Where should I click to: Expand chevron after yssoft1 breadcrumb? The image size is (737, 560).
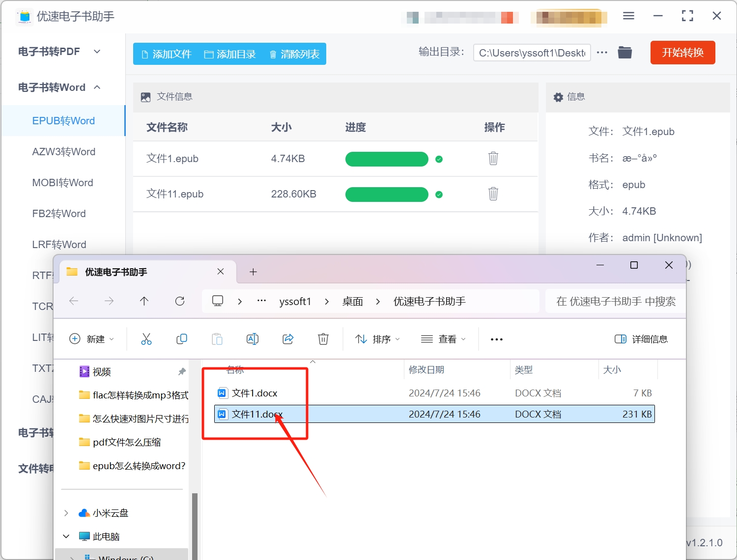point(327,302)
